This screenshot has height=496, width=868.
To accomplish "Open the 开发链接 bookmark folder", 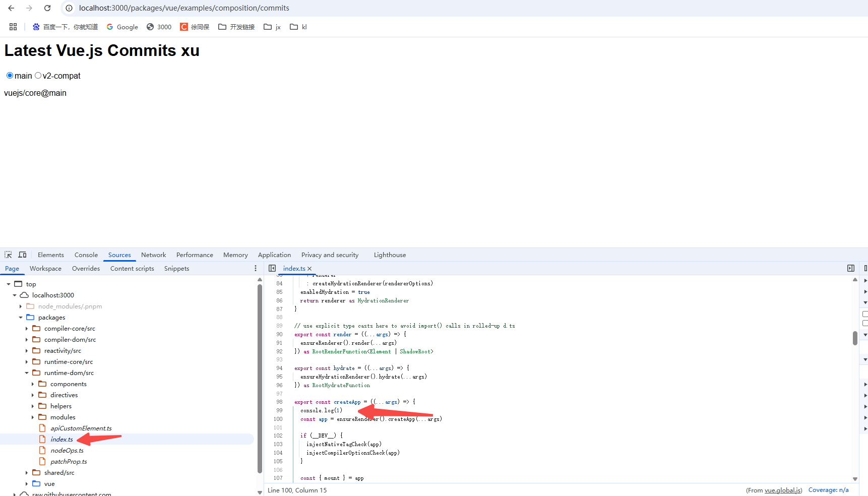I will click(x=236, y=27).
